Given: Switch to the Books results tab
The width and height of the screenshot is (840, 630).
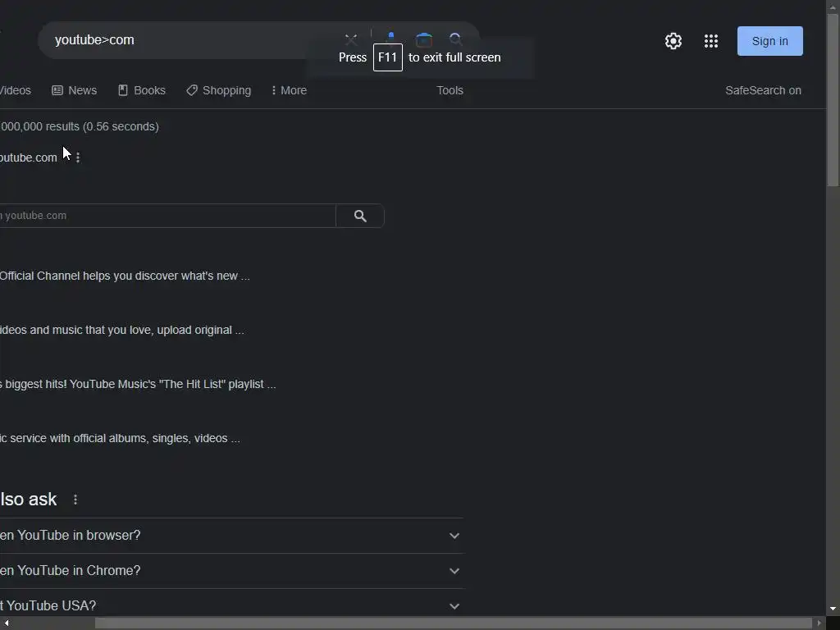Looking at the screenshot, I should click(142, 90).
